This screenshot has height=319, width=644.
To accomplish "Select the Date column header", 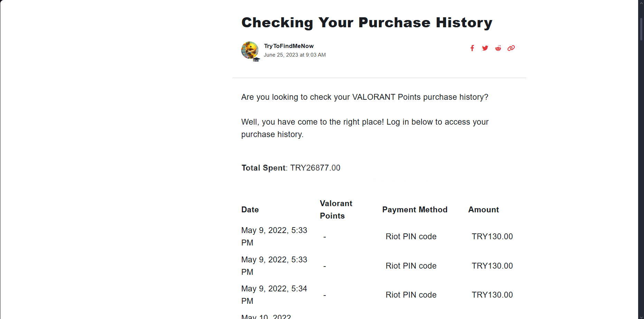I will [x=250, y=210].
